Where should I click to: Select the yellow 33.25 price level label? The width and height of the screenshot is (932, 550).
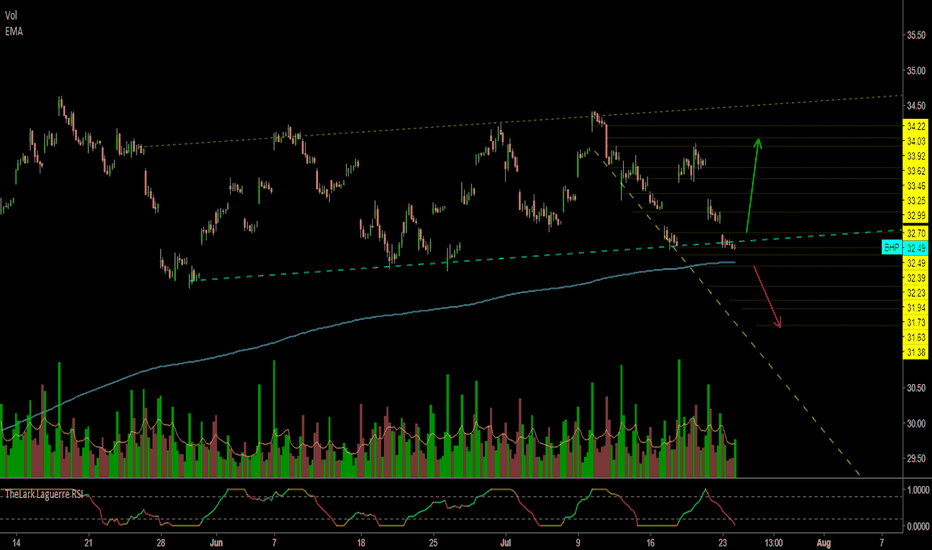click(x=915, y=200)
